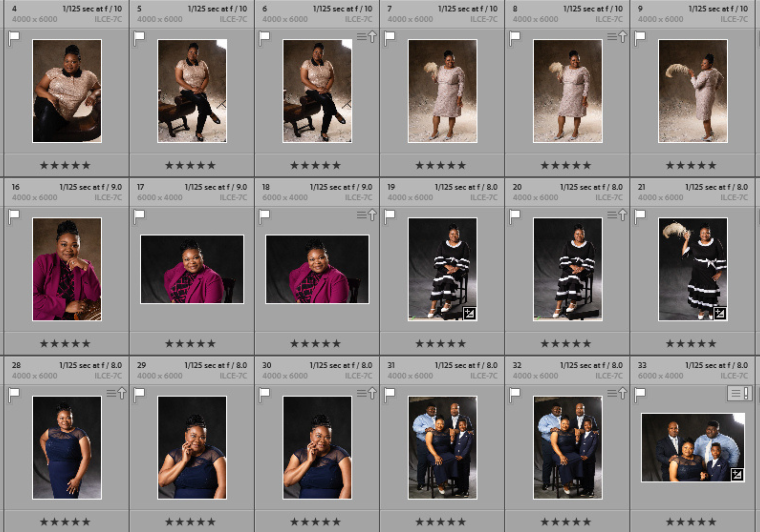Click metadata upload badge on photo 8
The width and height of the screenshot is (760, 532).
(x=617, y=36)
